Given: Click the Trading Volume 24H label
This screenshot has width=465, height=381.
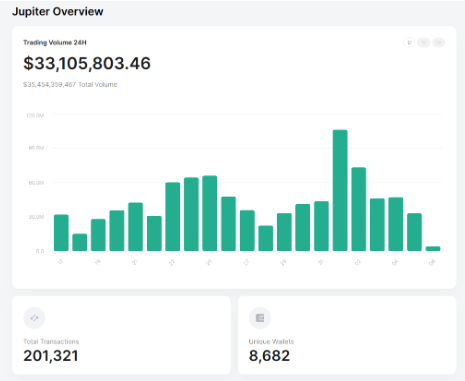Looking at the screenshot, I should pyautogui.click(x=55, y=43).
